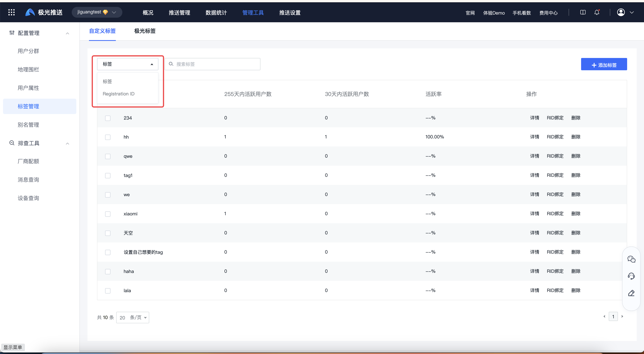
Task: Click the 极光推送 logo
Action: (x=44, y=12)
